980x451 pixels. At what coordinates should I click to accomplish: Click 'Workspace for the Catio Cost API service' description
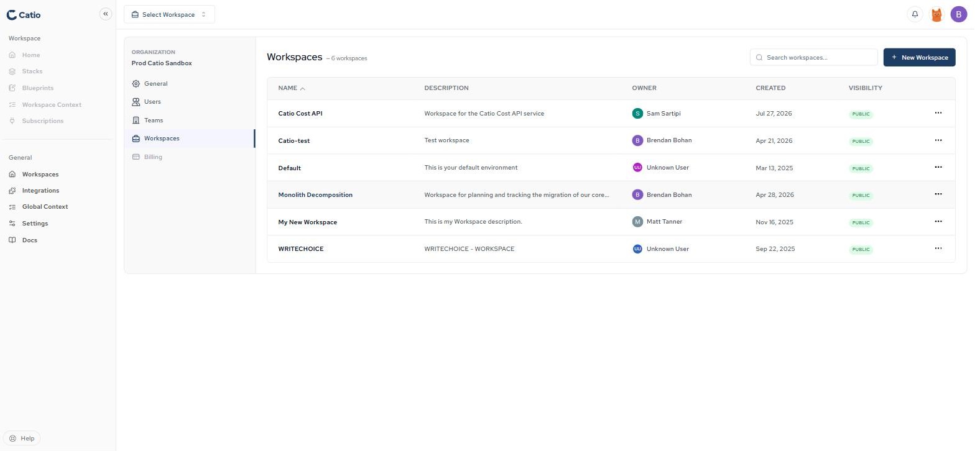coord(484,114)
